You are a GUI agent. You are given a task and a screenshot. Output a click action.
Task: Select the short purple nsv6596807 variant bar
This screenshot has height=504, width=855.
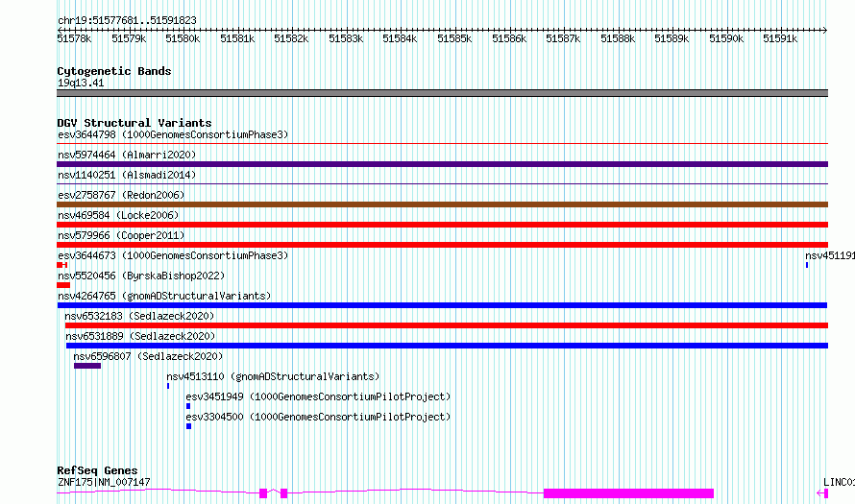pyautogui.click(x=87, y=366)
